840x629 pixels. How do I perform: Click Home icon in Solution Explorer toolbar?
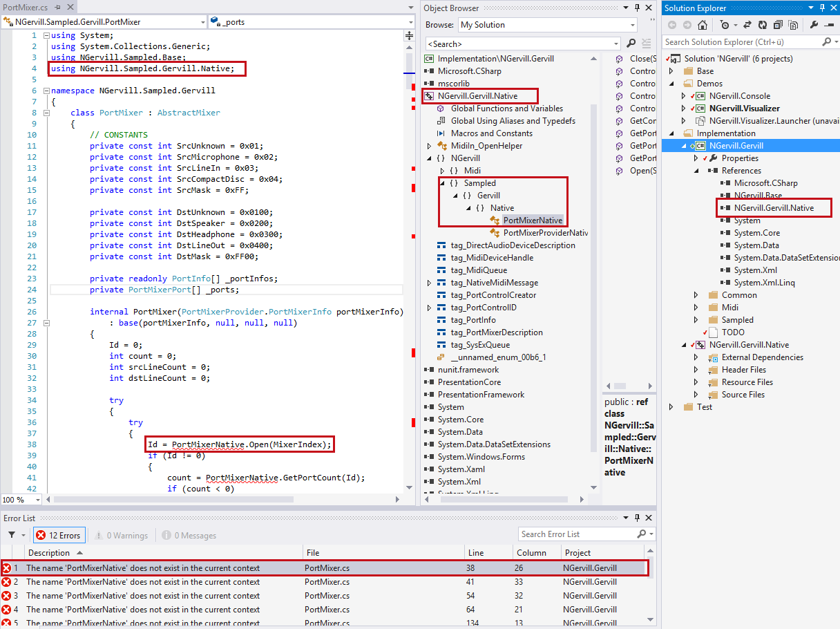click(x=703, y=25)
